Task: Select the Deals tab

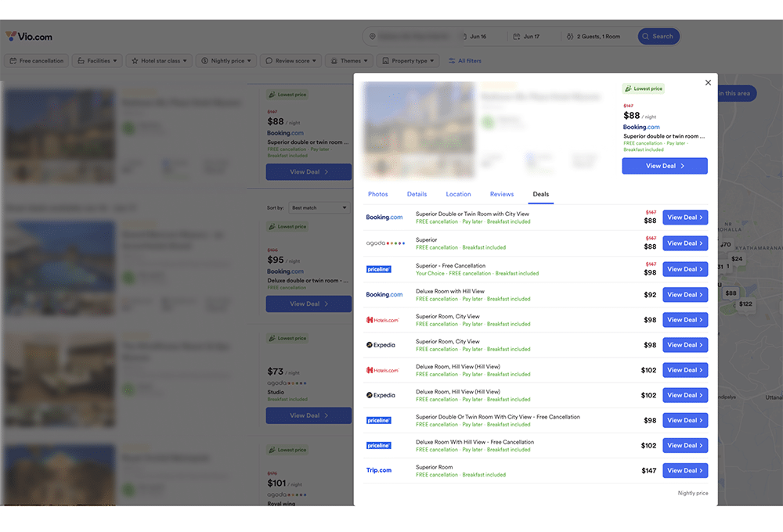Action: pyautogui.click(x=540, y=194)
